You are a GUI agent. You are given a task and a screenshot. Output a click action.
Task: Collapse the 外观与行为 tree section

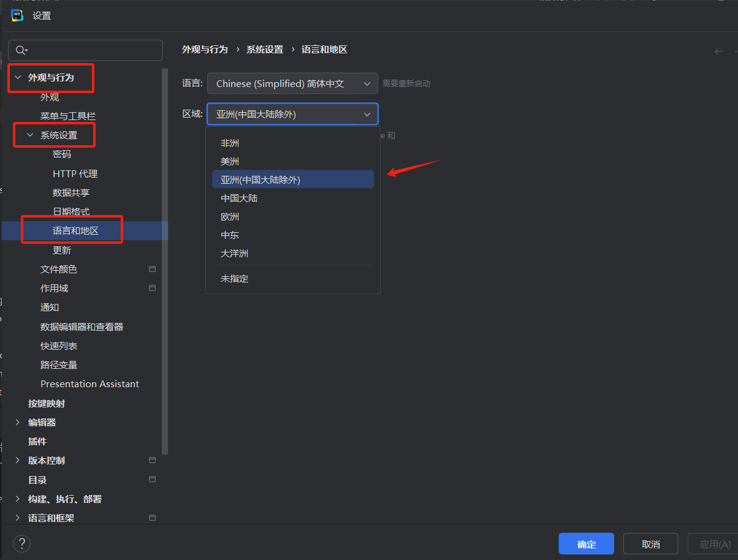pyautogui.click(x=18, y=78)
